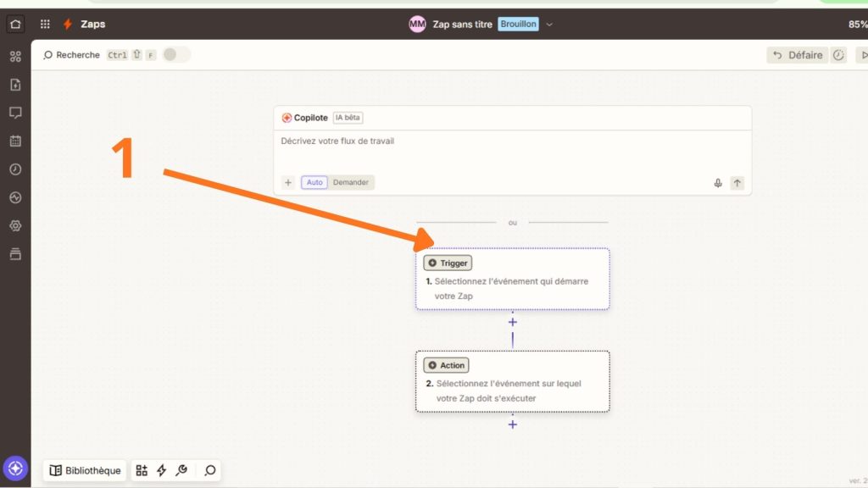
Task: Select the Auto mode in Copilote
Action: tap(314, 182)
